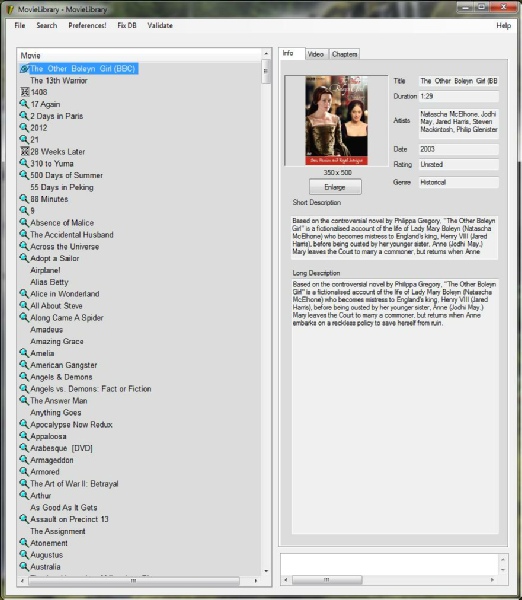Image resolution: width=522 pixels, height=600 pixels.
Task: Click the Genre field showing Historical
Action: [x=458, y=182]
